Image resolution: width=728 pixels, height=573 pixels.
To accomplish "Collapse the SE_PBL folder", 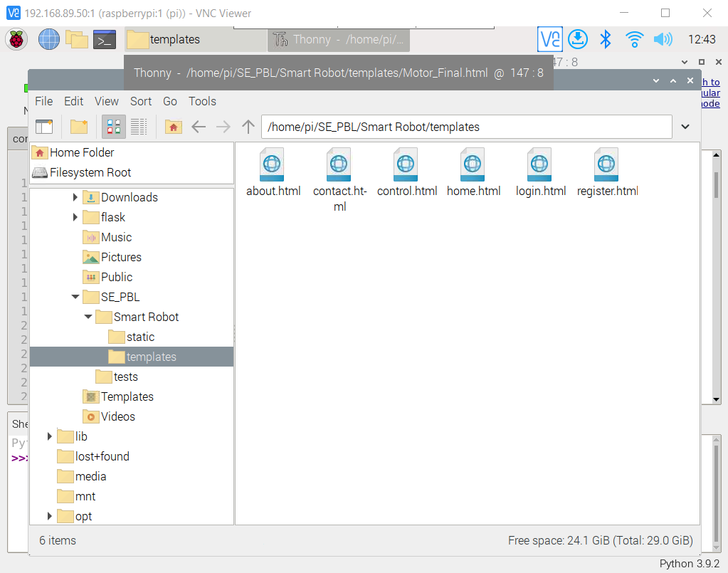I will tap(75, 297).
